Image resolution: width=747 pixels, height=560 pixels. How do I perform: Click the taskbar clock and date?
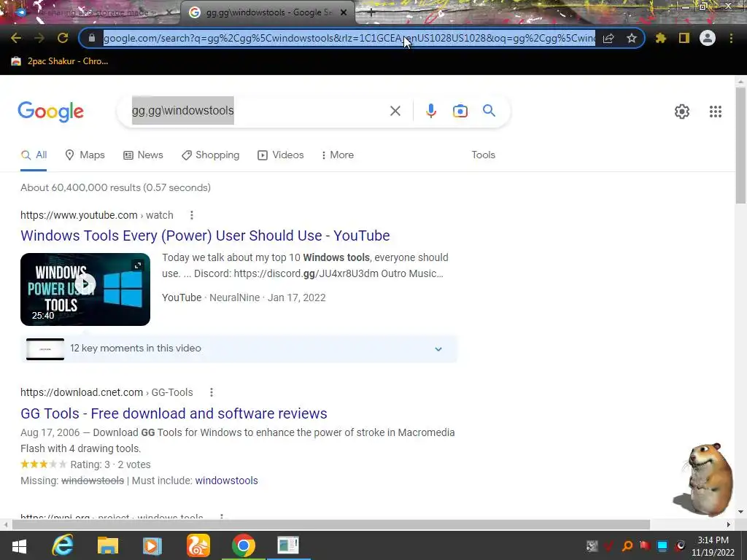(x=713, y=546)
